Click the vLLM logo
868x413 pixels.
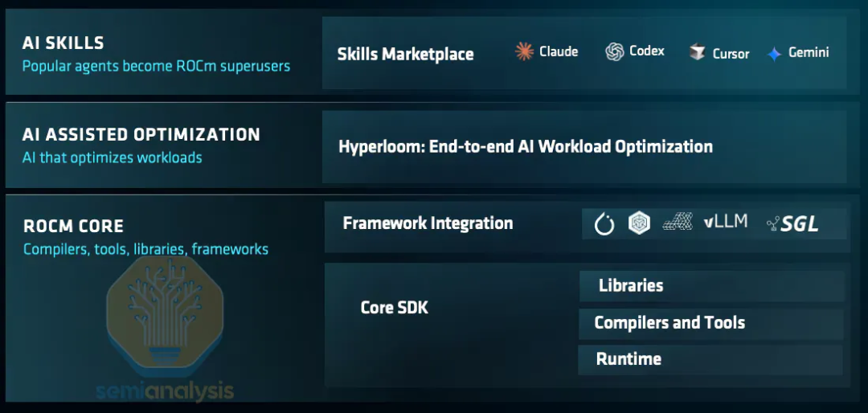pos(725,222)
